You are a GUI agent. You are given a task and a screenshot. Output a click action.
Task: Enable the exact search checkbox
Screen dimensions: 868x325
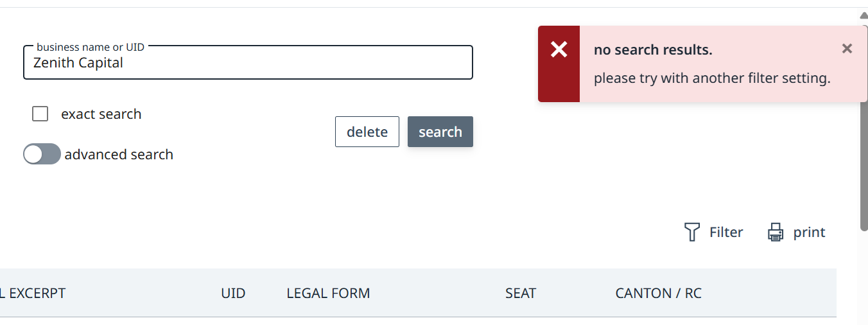[40, 114]
